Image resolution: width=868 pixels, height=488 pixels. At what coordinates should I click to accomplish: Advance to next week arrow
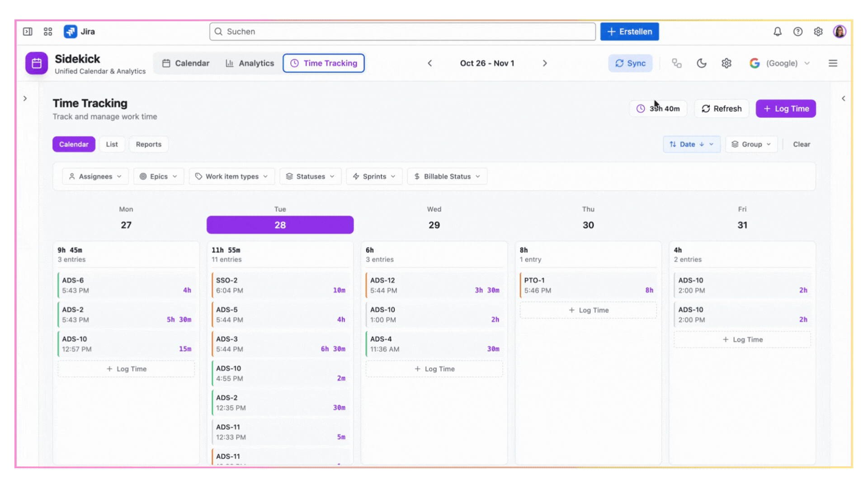(545, 63)
